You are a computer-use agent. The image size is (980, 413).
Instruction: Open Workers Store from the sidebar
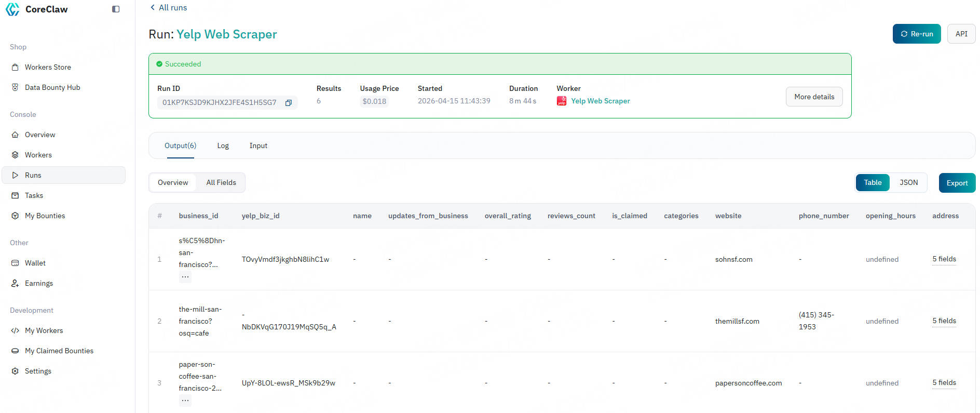48,67
